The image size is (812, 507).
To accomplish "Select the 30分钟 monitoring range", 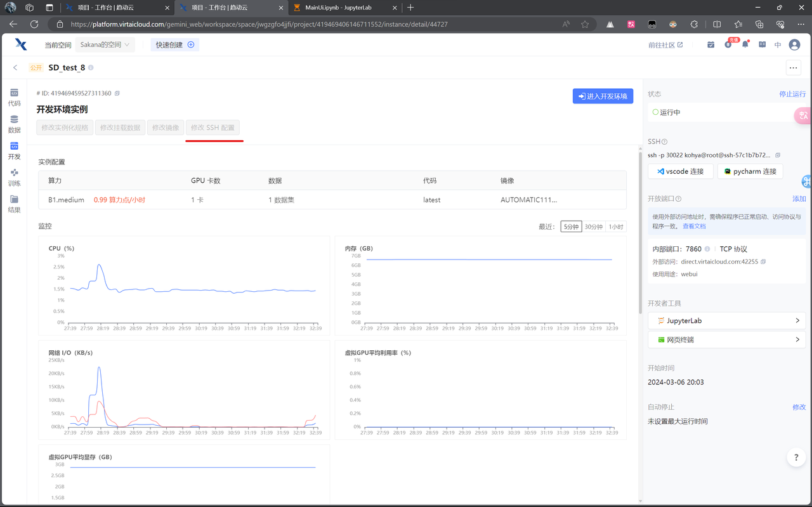I will click(x=593, y=227).
